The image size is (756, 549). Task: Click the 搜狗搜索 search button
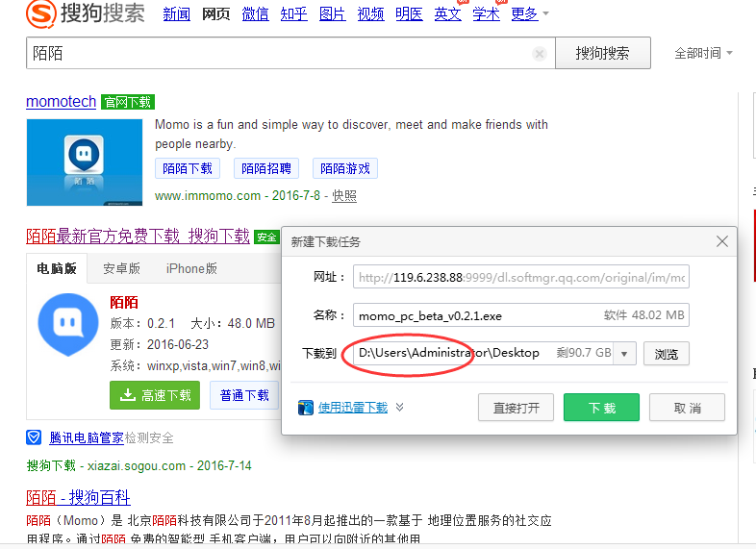(x=603, y=53)
